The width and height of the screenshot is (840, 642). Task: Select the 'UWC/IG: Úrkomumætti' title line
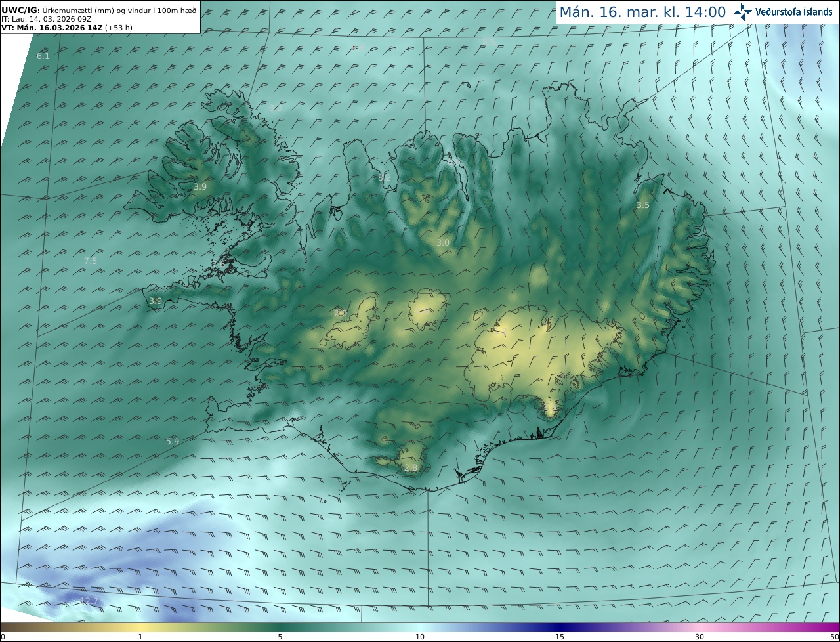tap(98, 11)
